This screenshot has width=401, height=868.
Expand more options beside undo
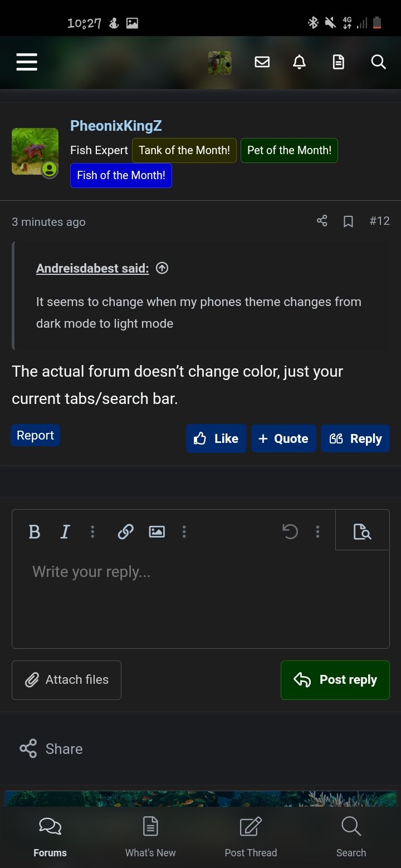click(x=317, y=531)
